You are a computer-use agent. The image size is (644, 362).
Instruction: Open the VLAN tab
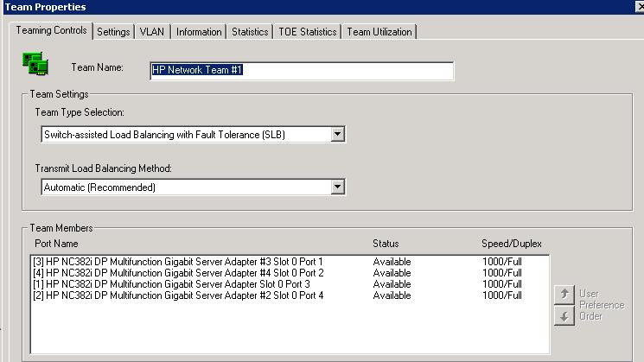(152, 32)
